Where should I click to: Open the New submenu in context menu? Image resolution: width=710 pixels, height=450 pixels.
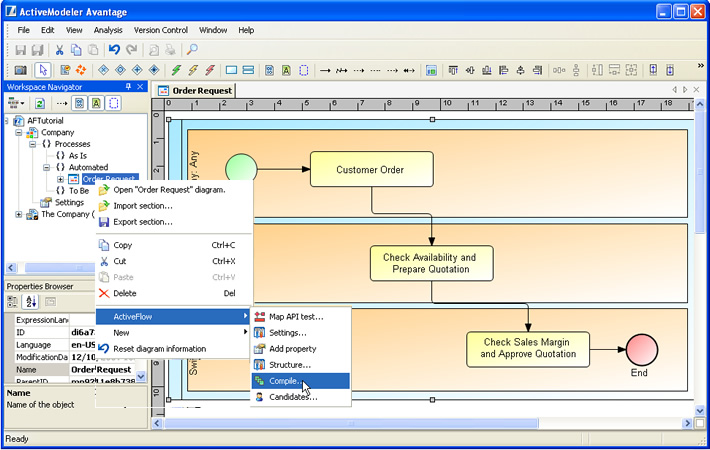(174, 333)
